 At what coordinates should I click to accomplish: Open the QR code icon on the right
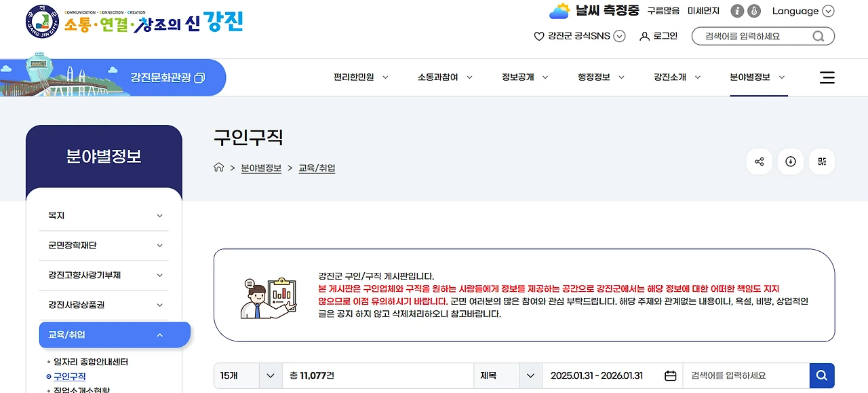[822, 162]
